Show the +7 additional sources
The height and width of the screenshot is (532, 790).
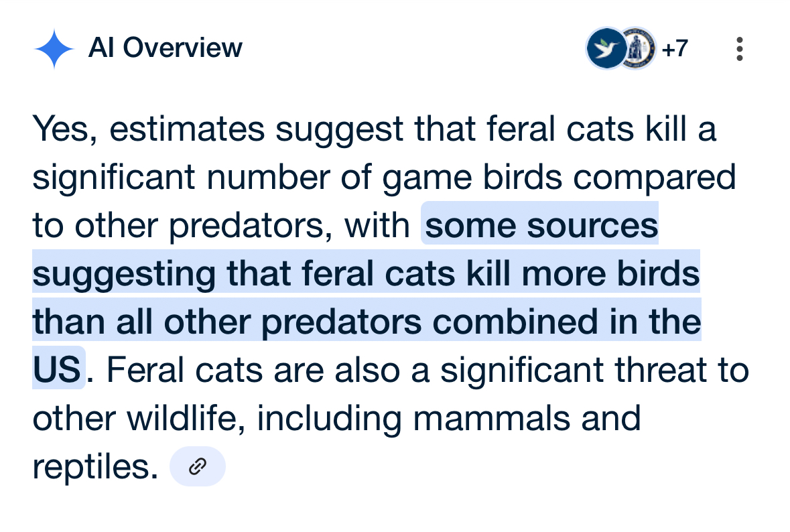click(675, 48)
